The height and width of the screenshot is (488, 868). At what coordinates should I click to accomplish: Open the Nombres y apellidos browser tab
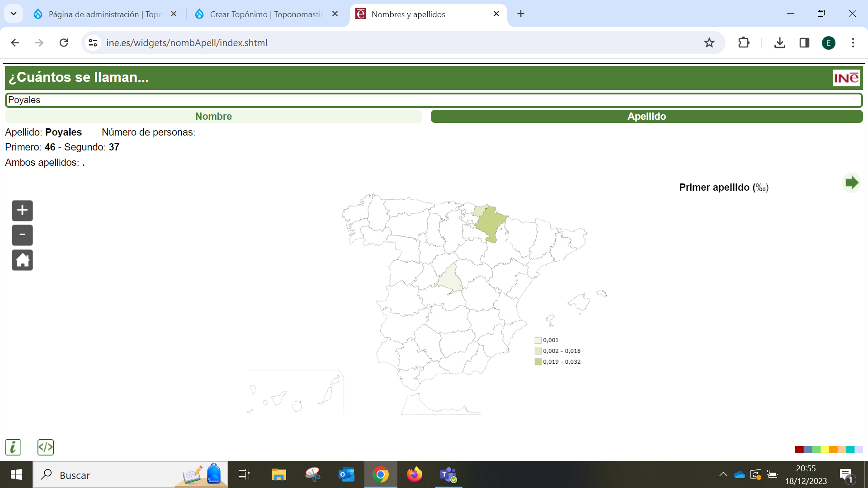[x=416, y=14]
